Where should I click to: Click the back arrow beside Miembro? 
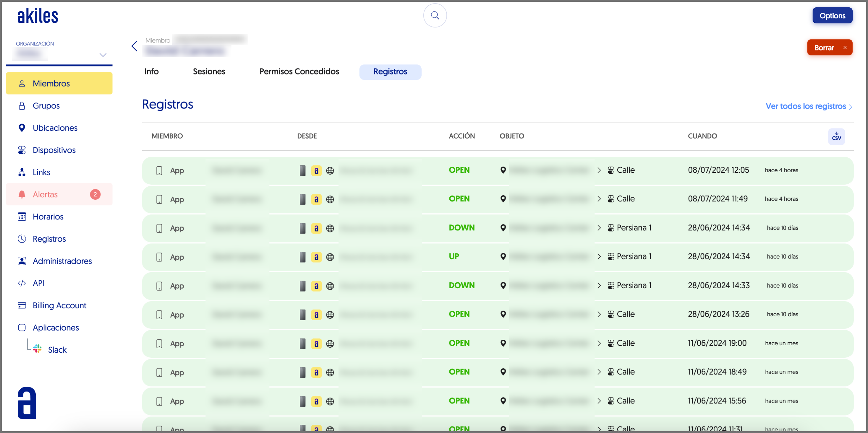pos(135,46)
